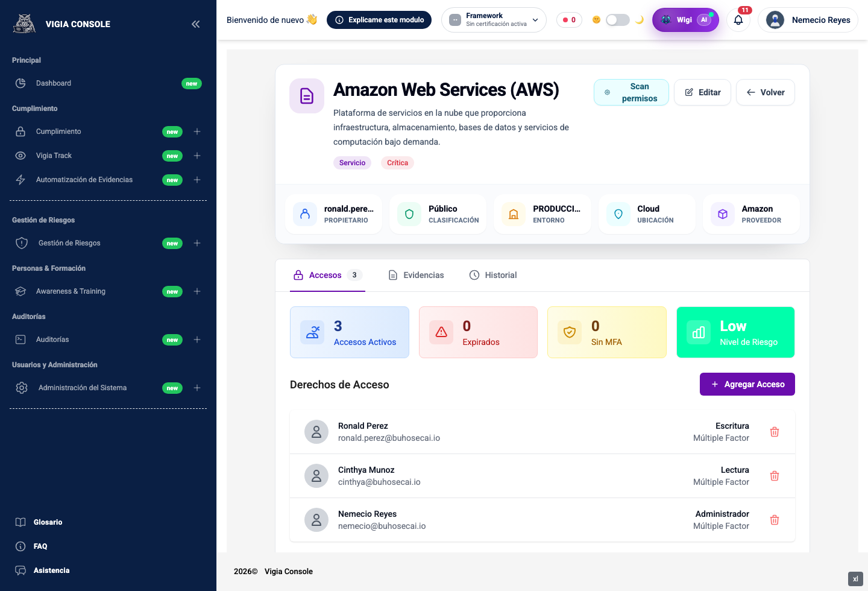Click Gestión de Riesgos shield icon
The height and width of the screenshot is (591, 868).
pos(22,243)
